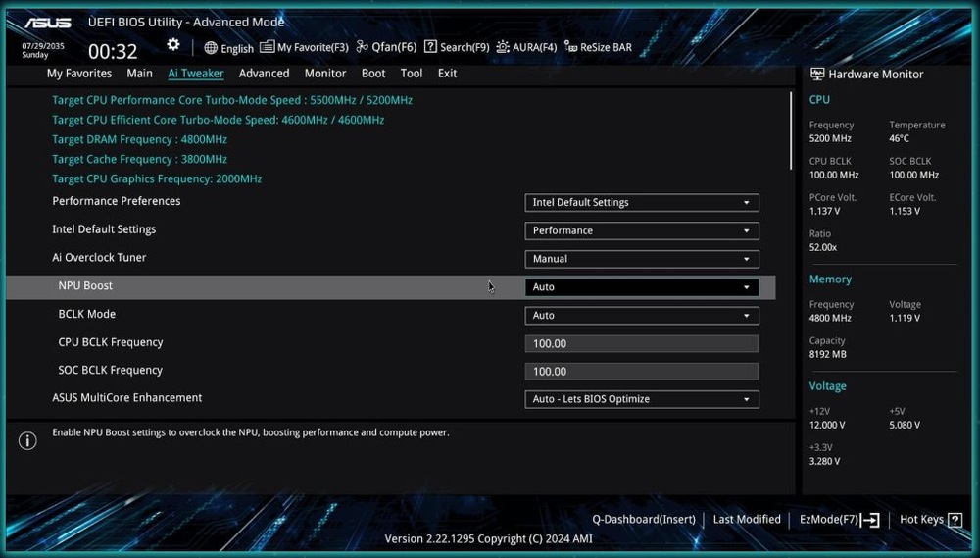Click the +5V 5.080 V reading
The width and height of the screenshot is (980, 558).
point(905,425)
